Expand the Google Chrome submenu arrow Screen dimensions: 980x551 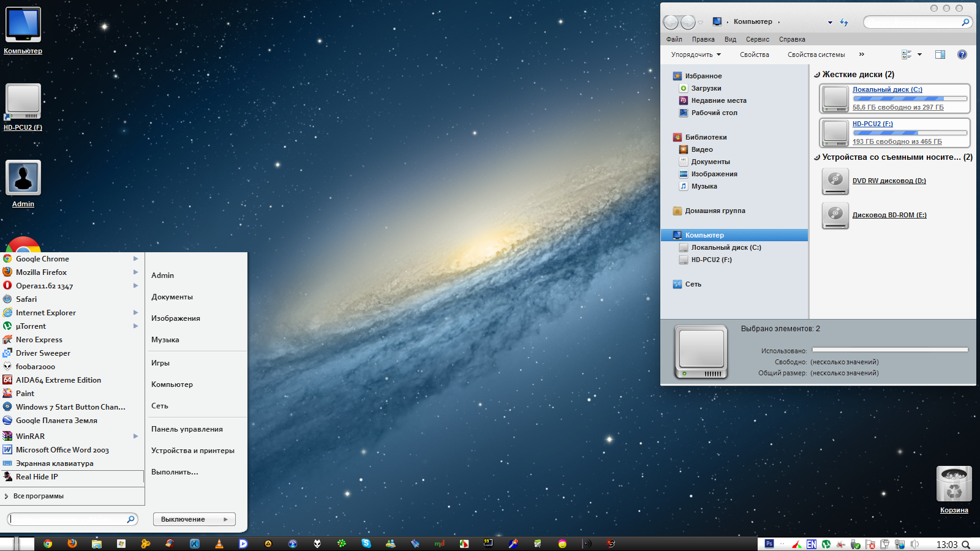tap(135, 259)
